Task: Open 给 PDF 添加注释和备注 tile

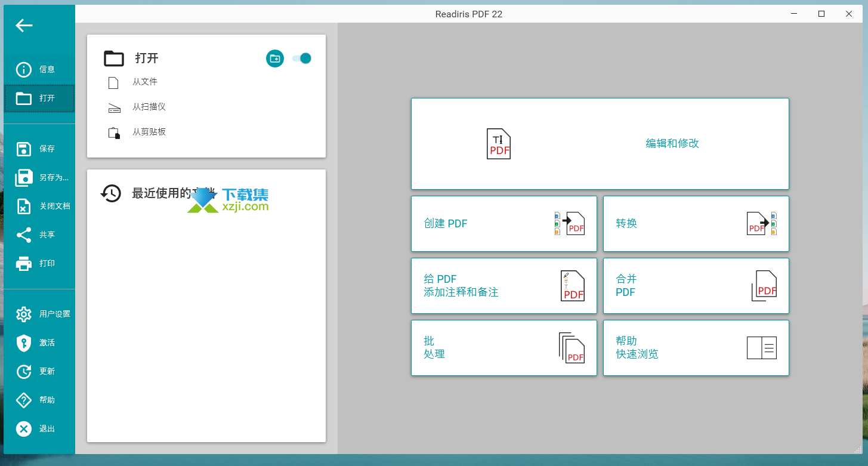Action: pyautogui.click(x=504, y=286)
